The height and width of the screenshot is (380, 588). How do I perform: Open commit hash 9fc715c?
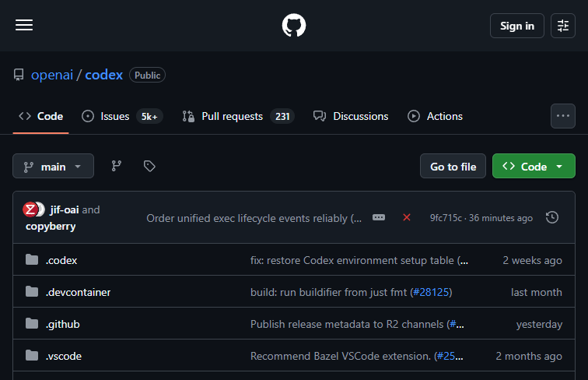tap(446, 218)
